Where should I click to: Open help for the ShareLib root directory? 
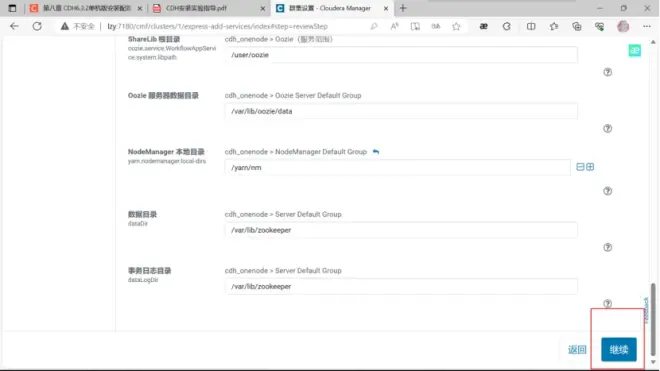click(607, 72)
